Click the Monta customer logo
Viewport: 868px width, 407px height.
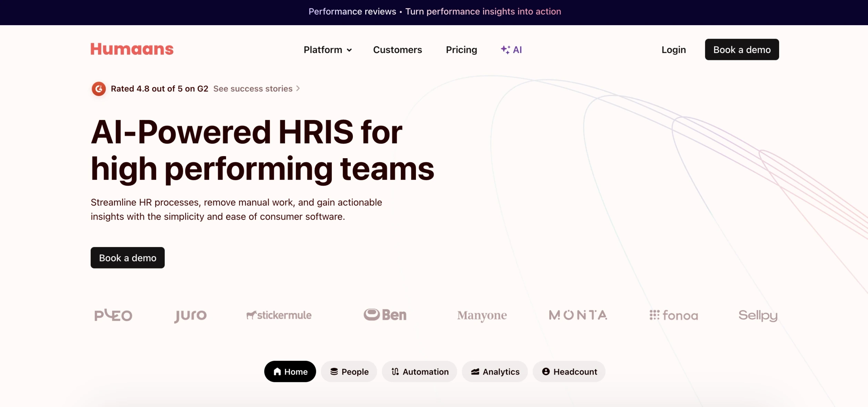[x=578, y=315]
